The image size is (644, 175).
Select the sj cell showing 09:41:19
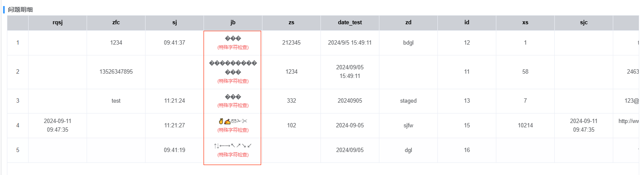(175, 150)
